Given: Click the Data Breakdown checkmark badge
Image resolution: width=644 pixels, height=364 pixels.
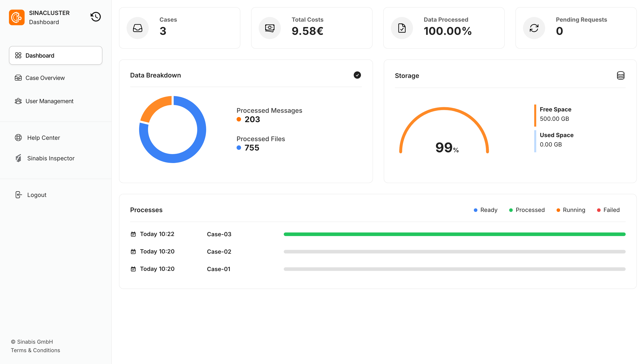Looking at the screenshot, I should coord(357,75).
